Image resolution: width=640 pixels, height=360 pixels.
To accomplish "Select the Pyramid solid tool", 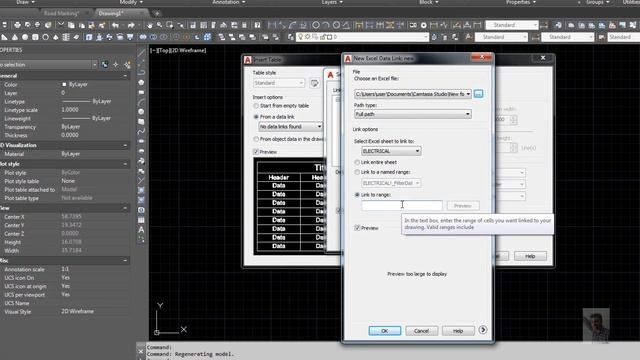I will (56, 37).
